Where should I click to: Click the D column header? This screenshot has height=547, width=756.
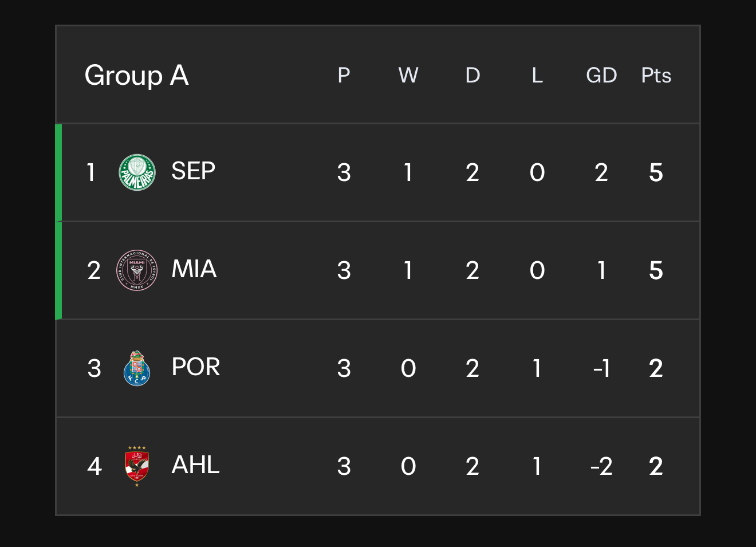472,75
